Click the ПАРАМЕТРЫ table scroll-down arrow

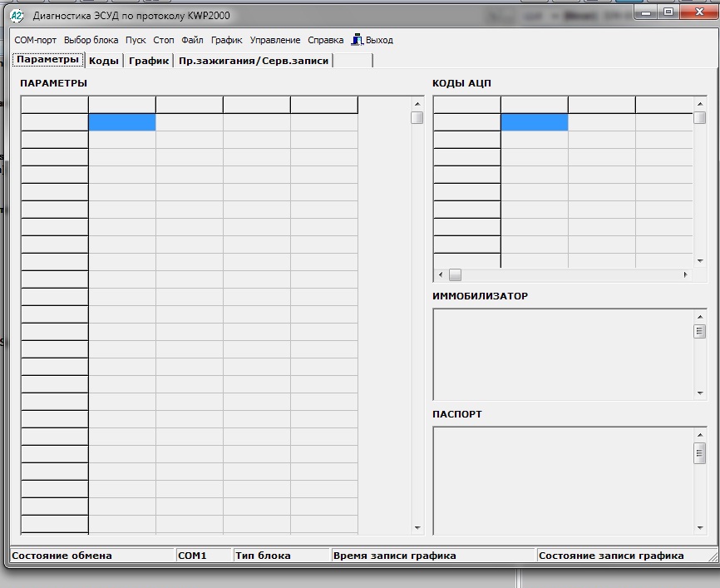pyautogui.click(x=417, y=527)
